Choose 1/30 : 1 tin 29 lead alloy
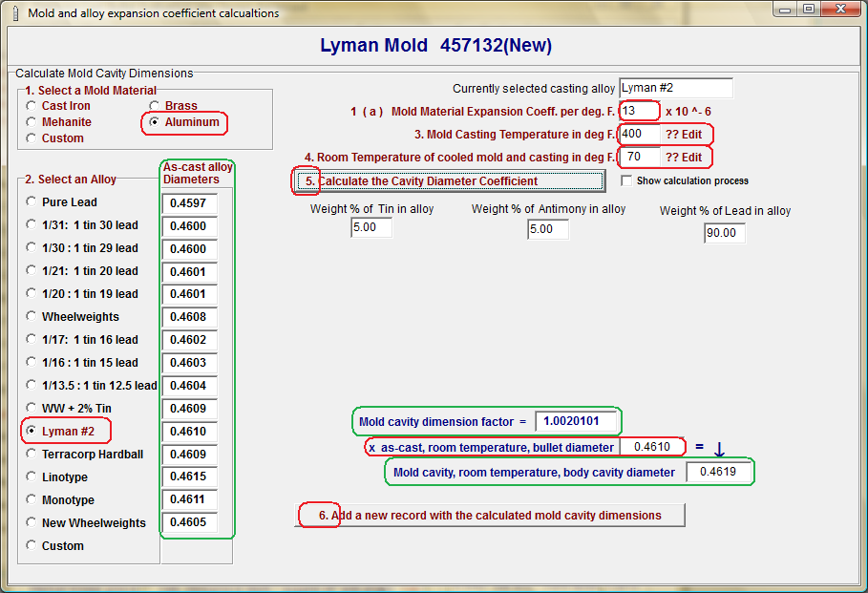The width and height of the screenshot is (868, 593). click(x=82, y=248)
